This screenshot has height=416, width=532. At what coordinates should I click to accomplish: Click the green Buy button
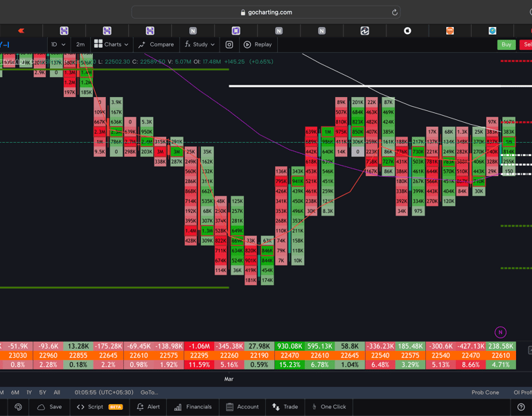click(x=506, y=44)
